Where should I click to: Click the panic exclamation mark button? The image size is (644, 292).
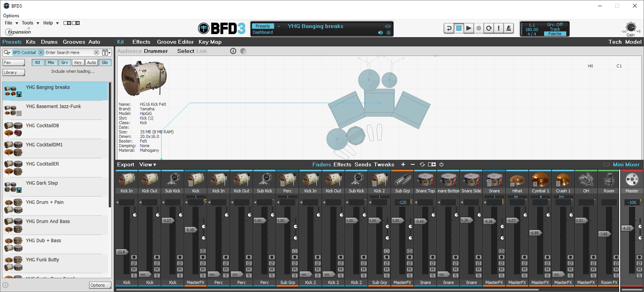(499, 28)
